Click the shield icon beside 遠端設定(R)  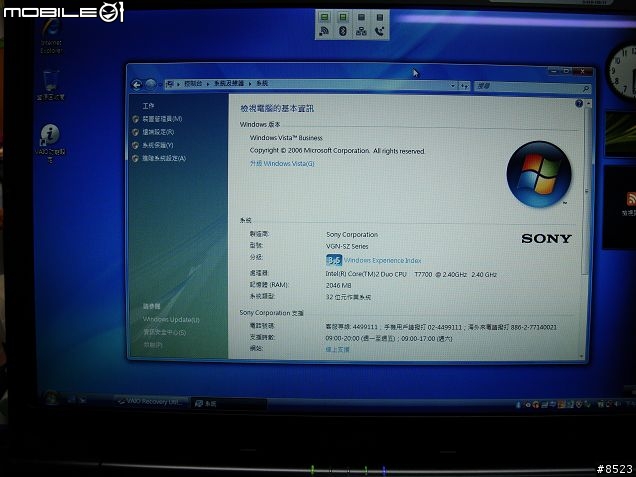point(135,132)
